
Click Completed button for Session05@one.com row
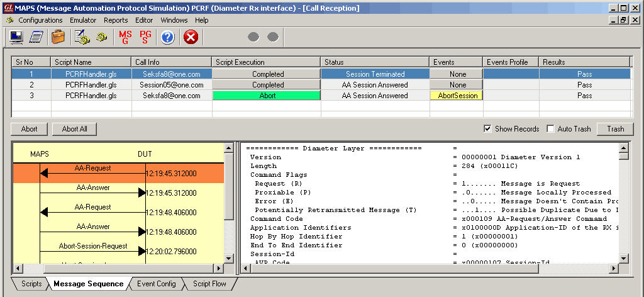click(266, 84)
